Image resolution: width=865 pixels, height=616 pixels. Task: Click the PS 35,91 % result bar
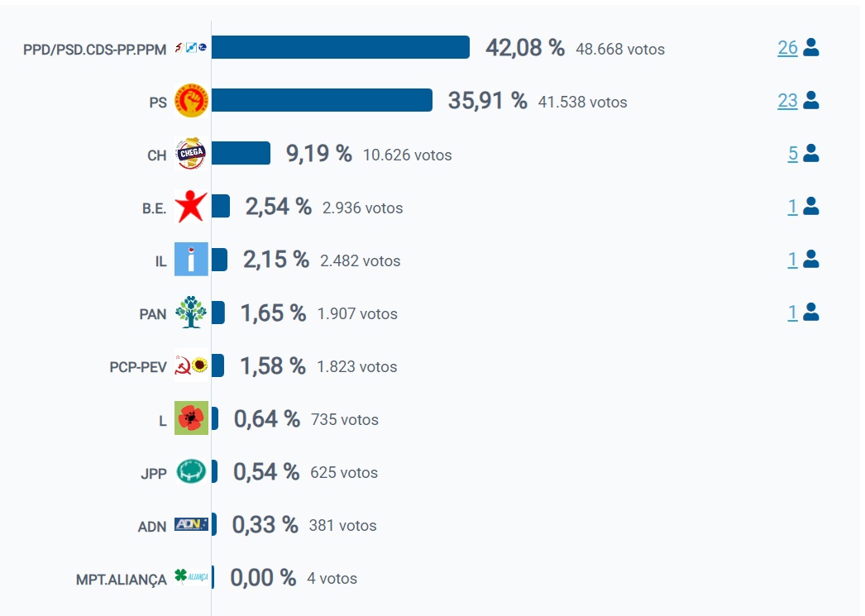coord(322,100)
